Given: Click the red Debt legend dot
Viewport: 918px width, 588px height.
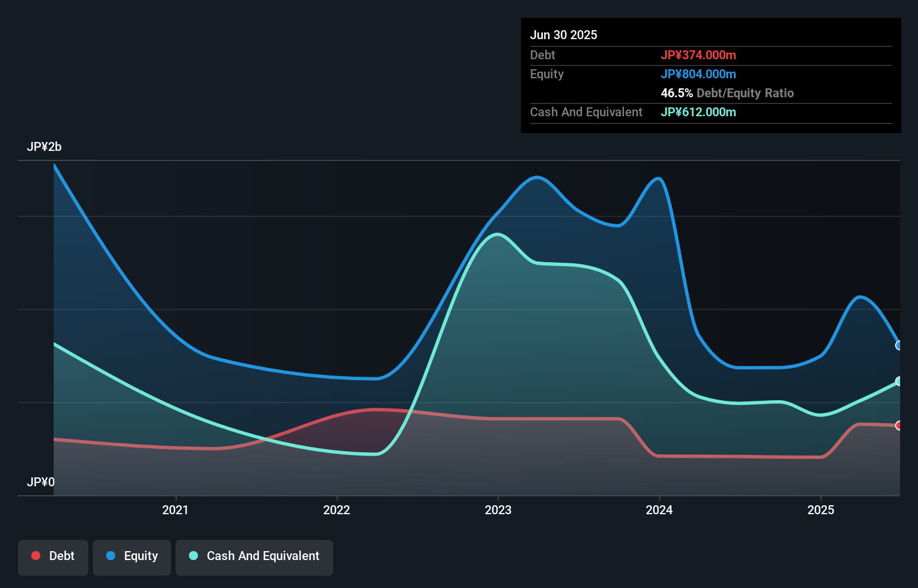Looking at the screenshot, I should 36,556.
